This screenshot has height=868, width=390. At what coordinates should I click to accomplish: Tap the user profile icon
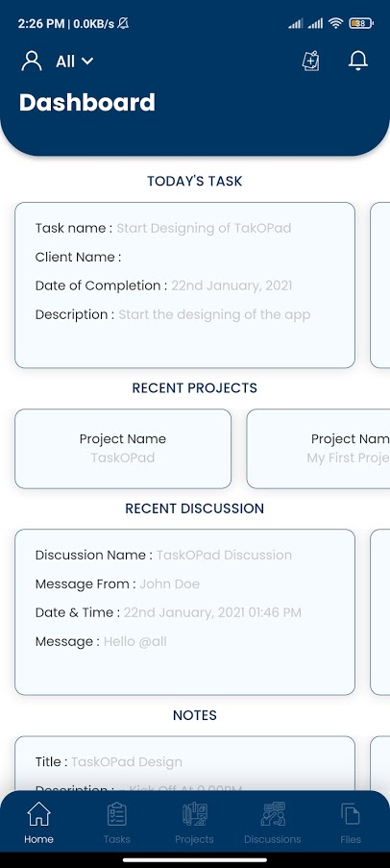tap(32, 61)
